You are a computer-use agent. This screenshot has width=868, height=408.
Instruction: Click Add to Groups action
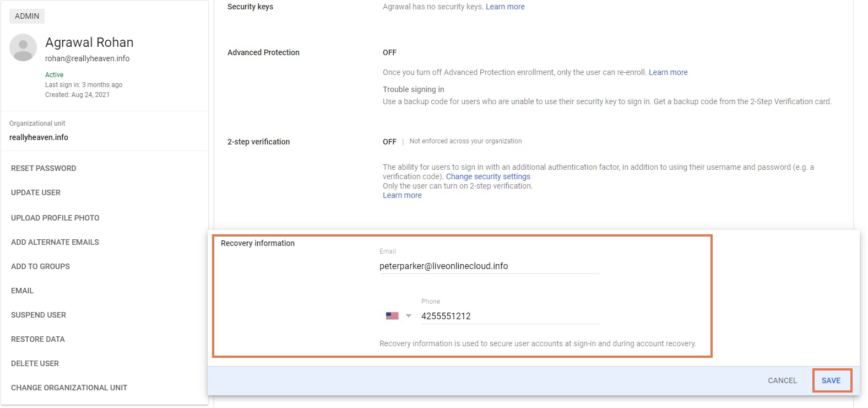40,266
